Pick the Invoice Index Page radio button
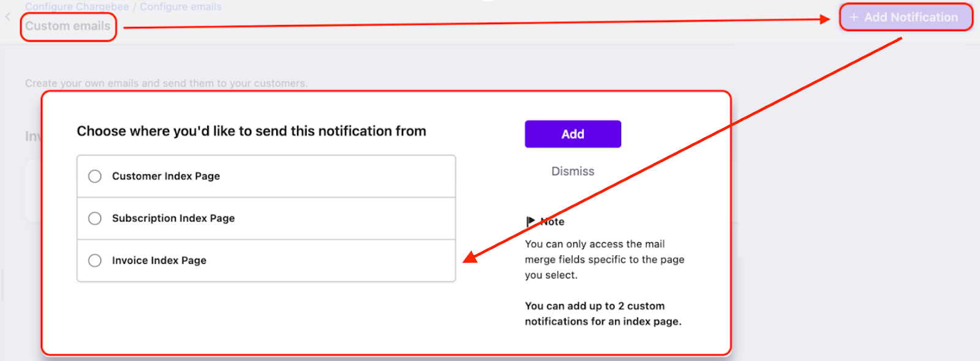Viewport: 980px width, 361px height. pos(95,261)
